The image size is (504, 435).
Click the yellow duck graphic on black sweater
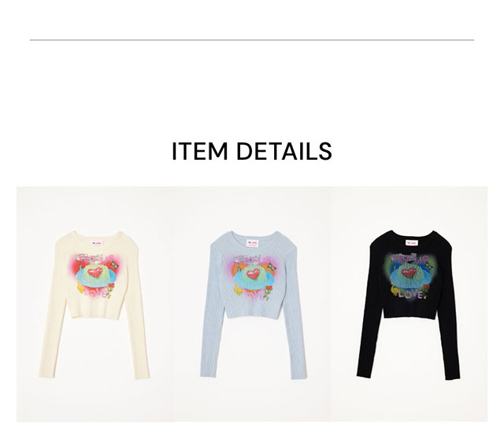point(395,290)
